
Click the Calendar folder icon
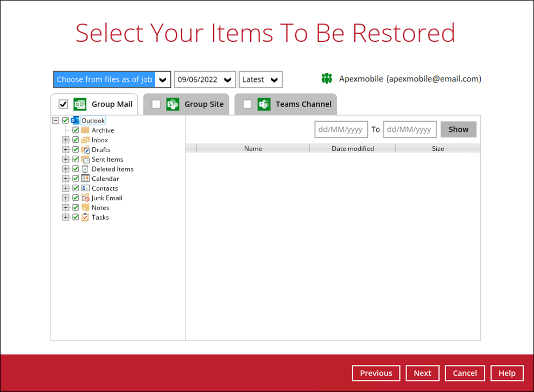pos(85,179)
